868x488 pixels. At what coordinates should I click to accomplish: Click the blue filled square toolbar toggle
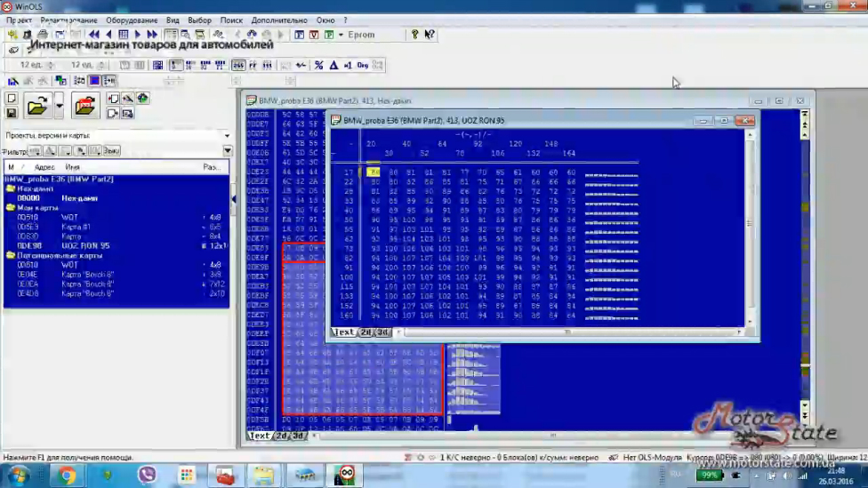tap(94, 82)
